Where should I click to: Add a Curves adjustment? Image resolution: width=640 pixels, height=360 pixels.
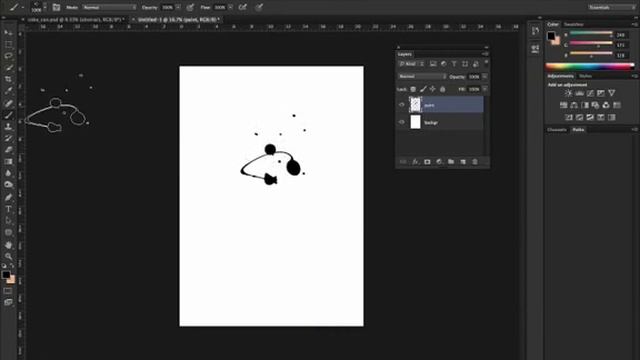(590, 93)
